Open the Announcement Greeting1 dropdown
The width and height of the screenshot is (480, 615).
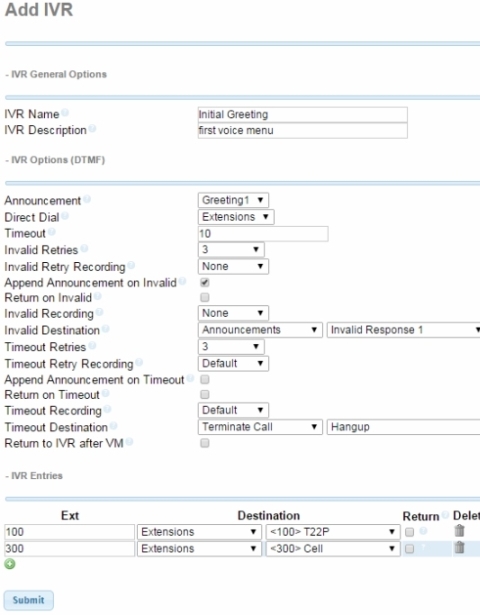[x=233, y=200]
